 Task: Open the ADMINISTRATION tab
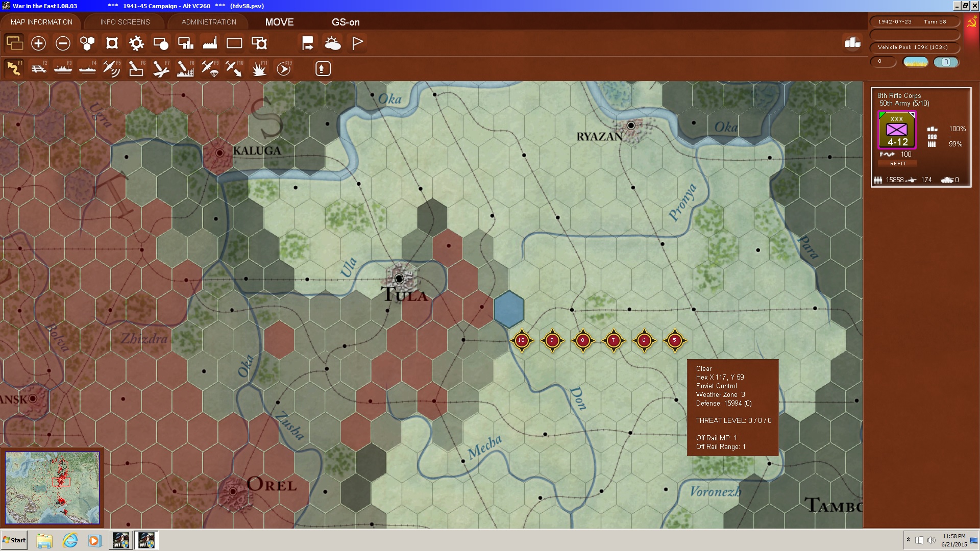click(x=209, y=22)
